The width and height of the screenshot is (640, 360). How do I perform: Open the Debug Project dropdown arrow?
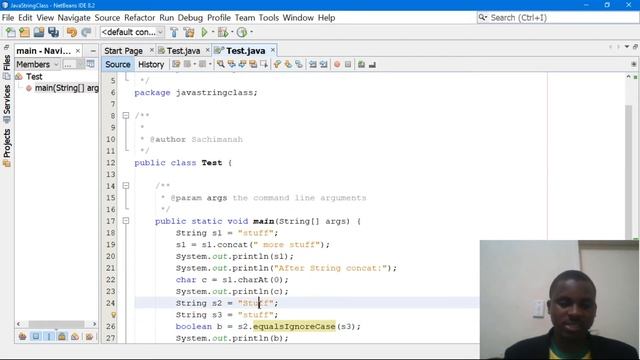(232, 32)
